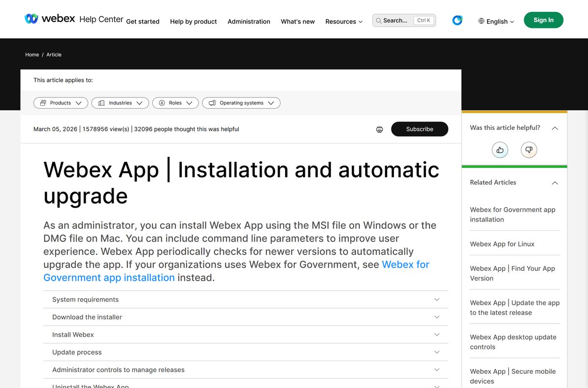Click the Sign In button
The width and height of the screenshot is (588, 388).
(x=543, y=20)
